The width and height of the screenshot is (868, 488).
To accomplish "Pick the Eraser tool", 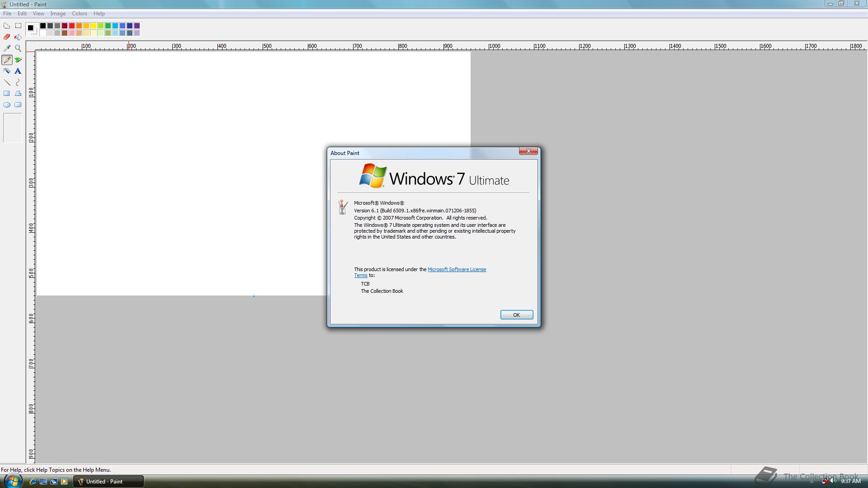I will pos(7,37).
